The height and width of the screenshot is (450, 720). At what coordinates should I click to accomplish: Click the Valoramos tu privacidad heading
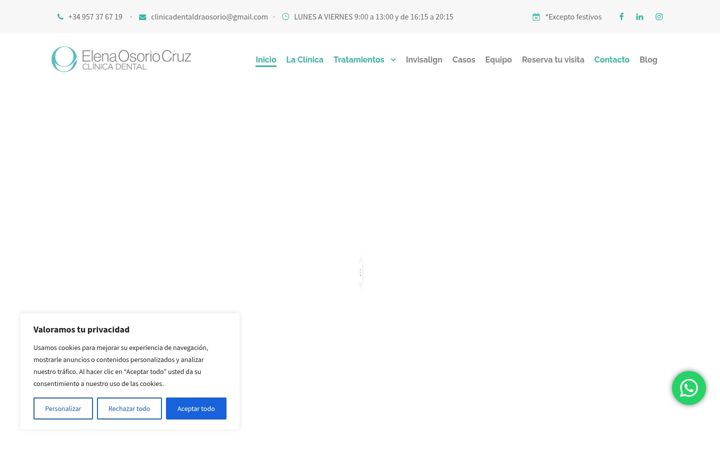pyautogui.click(x=81, y=330)
